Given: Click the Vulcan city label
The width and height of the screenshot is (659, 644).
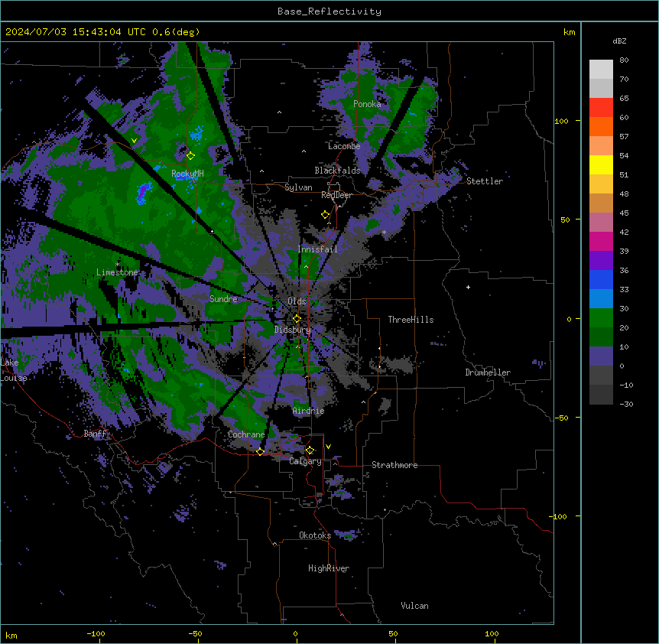Looking at the screenshot, I should click(414, 606).
